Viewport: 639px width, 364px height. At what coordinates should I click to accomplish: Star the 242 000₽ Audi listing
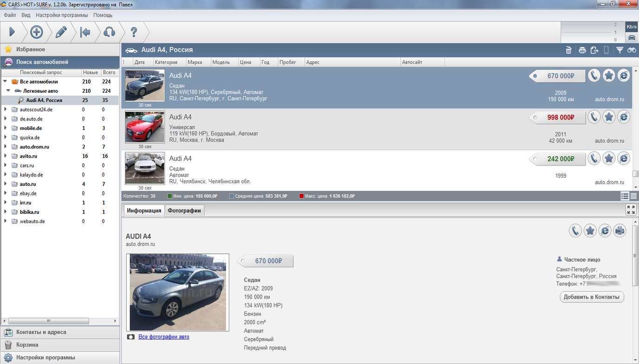click(609, 159)
